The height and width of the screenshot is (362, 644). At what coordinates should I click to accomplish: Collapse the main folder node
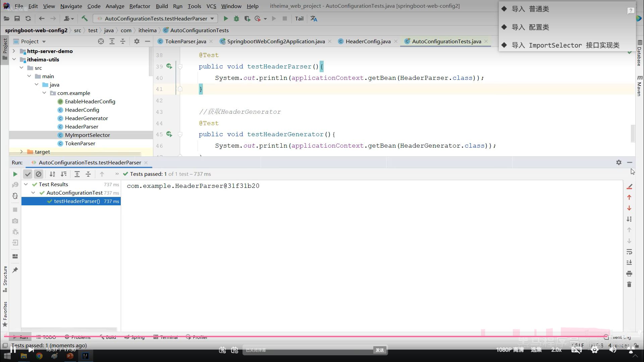pyautogui.click(x=29, y=76)
